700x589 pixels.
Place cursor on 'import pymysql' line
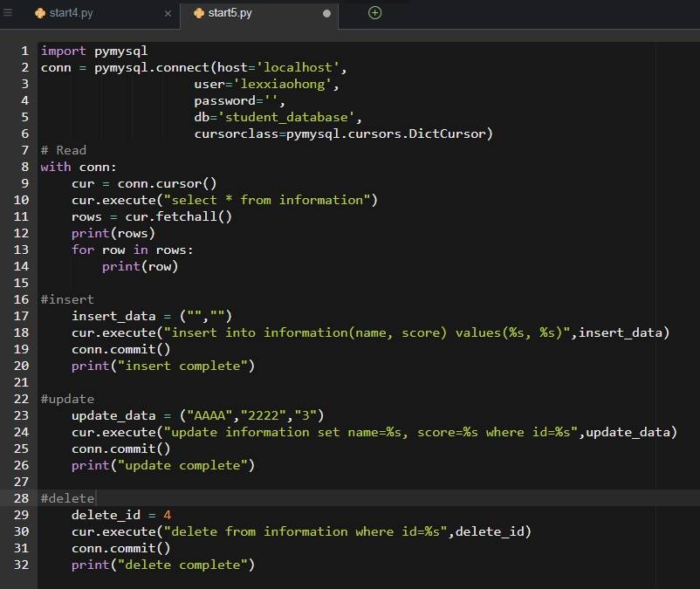pos(94,51)
